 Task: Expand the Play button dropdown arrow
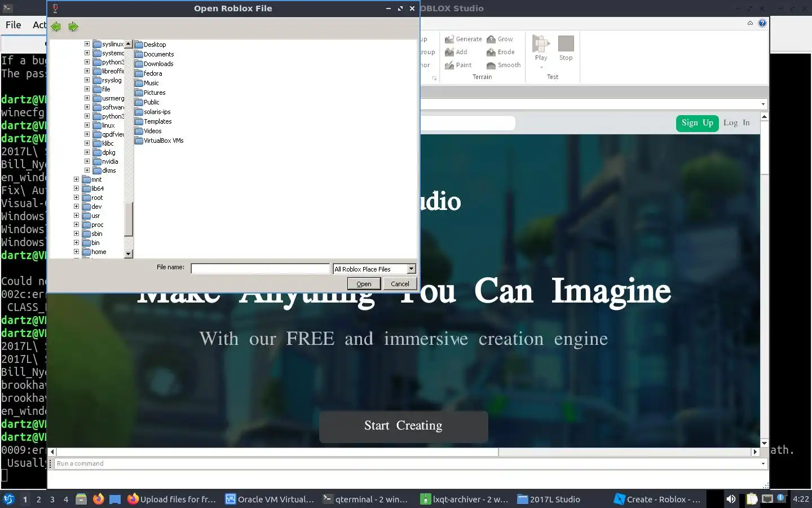click(x=541, y=67)
